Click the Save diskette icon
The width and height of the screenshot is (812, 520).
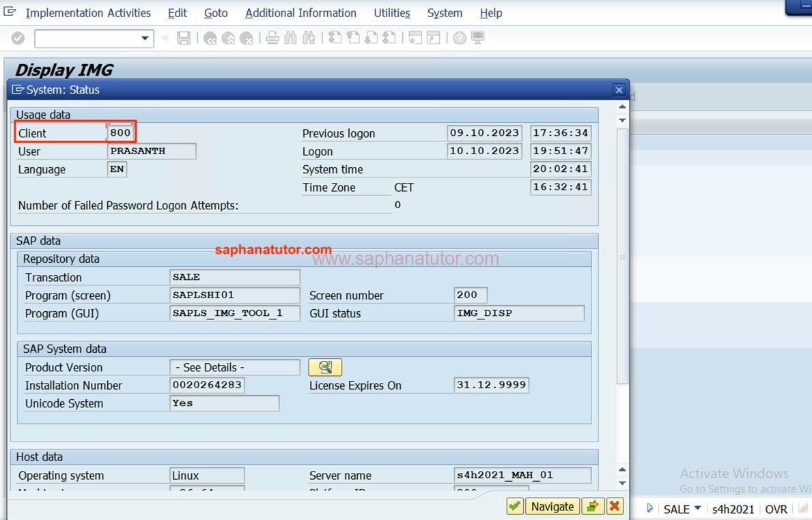pos(183,38)
